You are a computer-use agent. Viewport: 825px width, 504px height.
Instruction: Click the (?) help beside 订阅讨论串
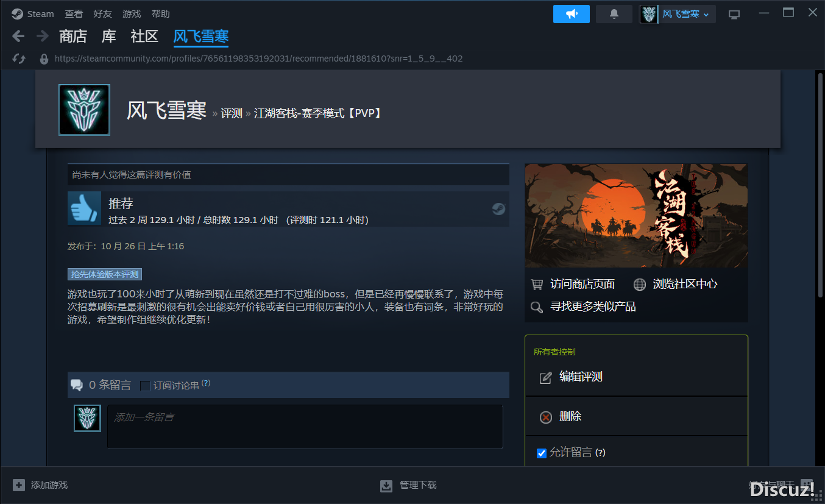[x=206, y=383]
